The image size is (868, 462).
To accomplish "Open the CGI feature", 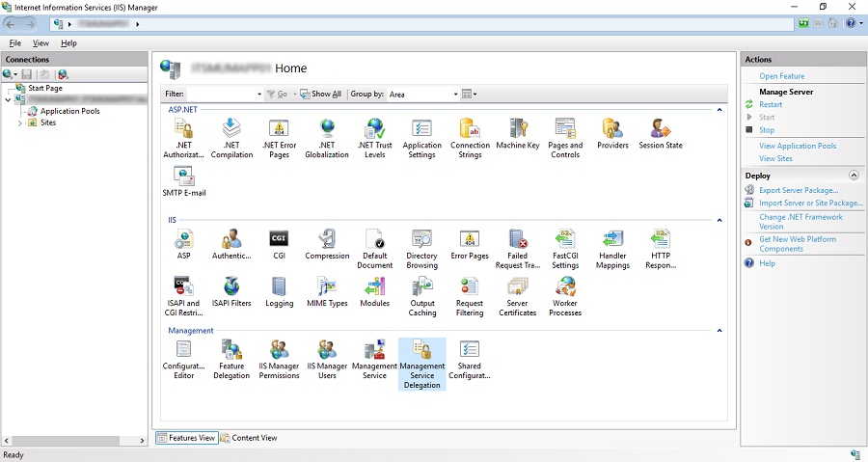I will (x=279, y=244).
